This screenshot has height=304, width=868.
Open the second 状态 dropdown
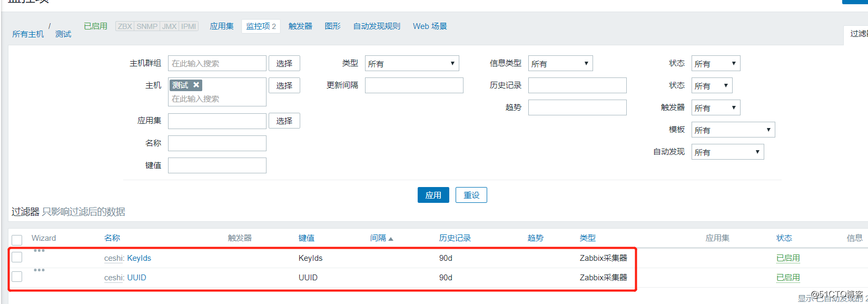pos(712,85)
